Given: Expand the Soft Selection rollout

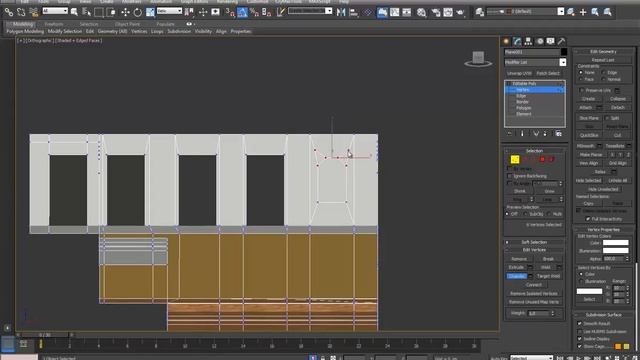Looking at the screenshot, I should (534, 242).
